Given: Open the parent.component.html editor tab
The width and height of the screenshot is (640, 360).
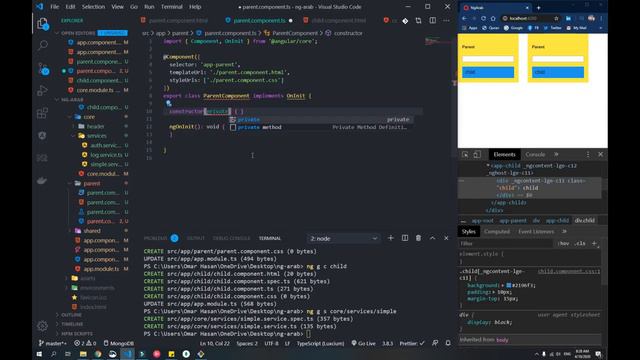Looking at the screenshot, I should (178, 20).
